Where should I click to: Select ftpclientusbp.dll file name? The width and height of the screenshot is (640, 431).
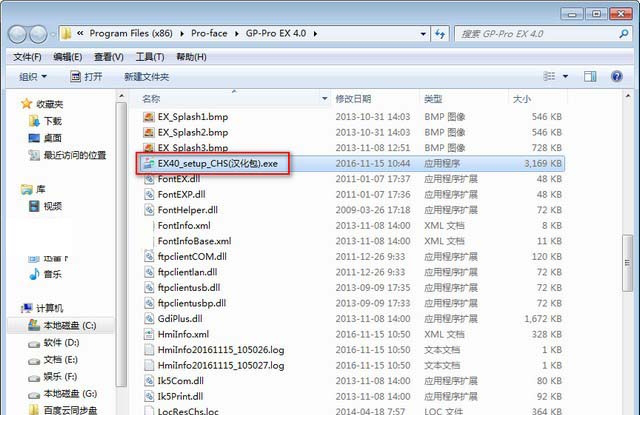coord(192,303)
